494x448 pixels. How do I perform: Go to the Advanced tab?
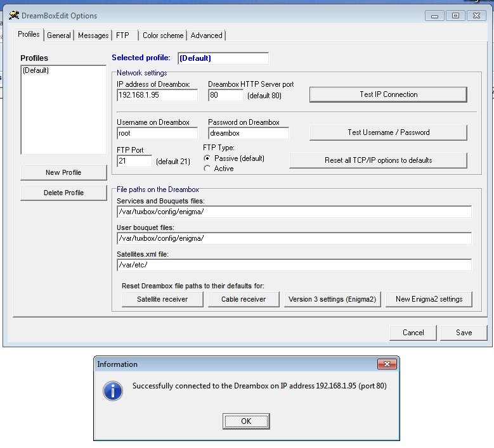(206, 35)
